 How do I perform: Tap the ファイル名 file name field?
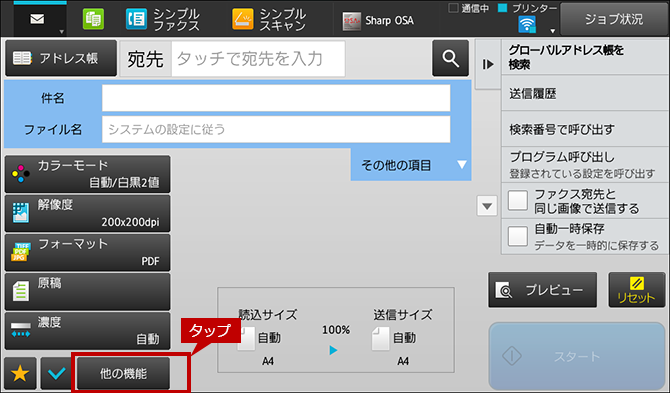(276, 129)
